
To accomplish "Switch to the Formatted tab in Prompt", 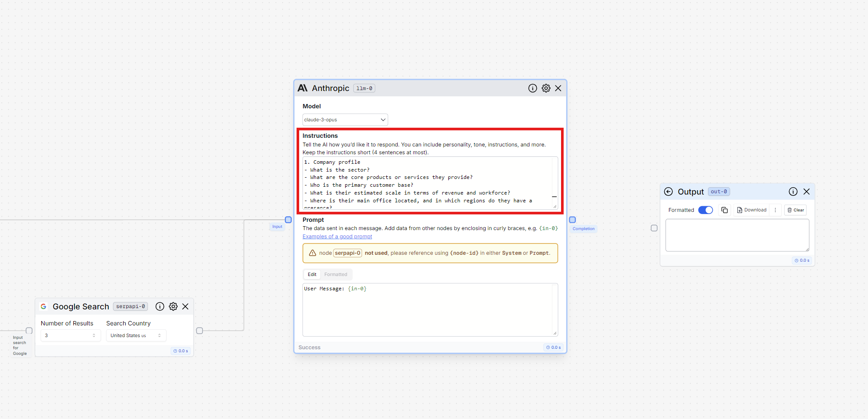I will [x=336, y=274].
